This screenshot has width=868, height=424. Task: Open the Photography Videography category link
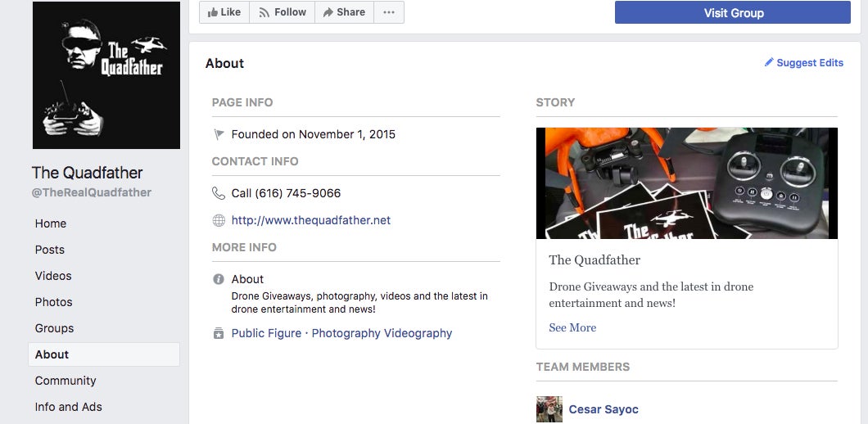[382, 333]
